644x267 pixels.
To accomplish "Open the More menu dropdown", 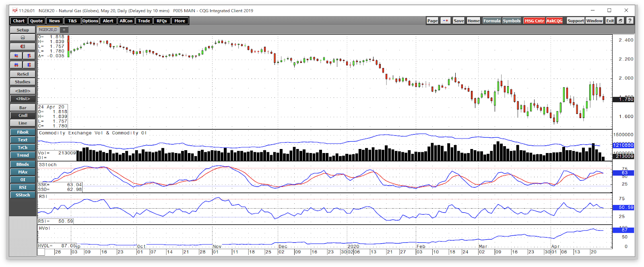I will click(180, 21).
